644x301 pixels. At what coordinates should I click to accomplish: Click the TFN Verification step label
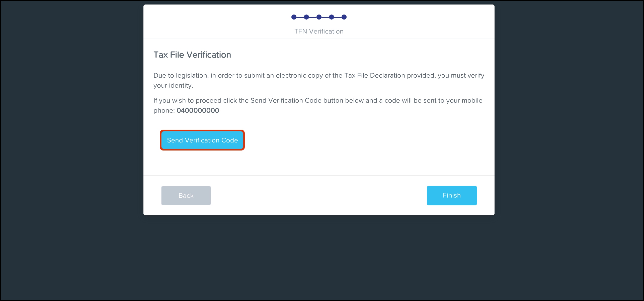click(319, 31)
